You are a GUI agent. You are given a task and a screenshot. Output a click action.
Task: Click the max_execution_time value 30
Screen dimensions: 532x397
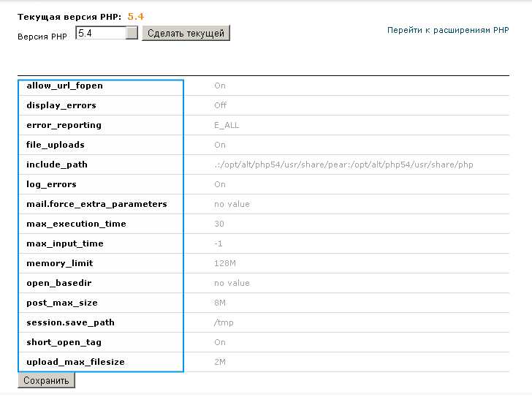click(219, 224)
